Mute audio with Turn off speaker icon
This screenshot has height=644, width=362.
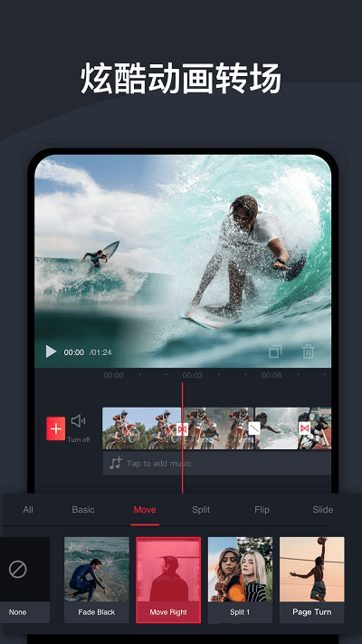(78, 421)
